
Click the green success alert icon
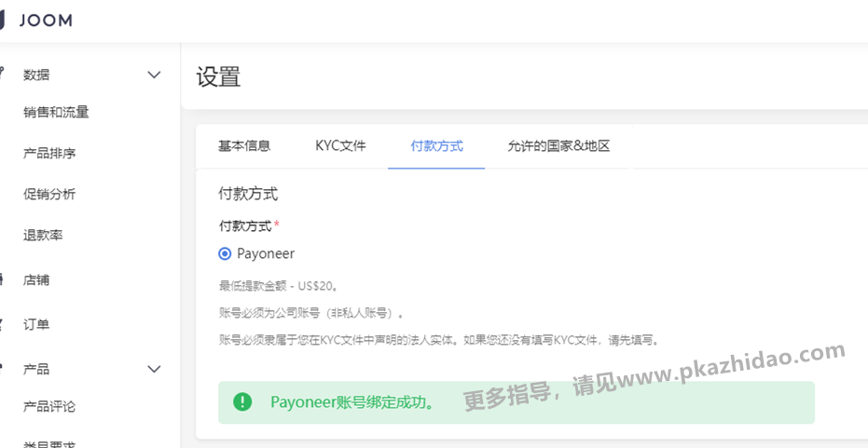pyautogui.click(x=242, y=402)
